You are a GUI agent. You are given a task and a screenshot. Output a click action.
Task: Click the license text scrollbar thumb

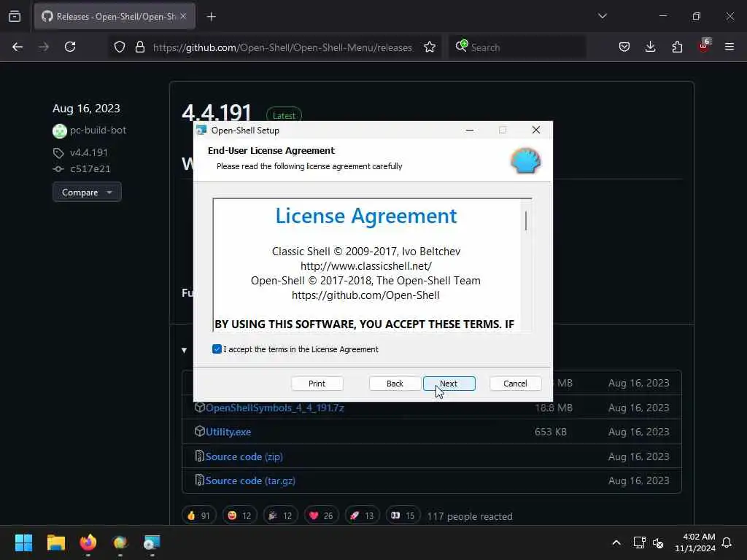526,220
